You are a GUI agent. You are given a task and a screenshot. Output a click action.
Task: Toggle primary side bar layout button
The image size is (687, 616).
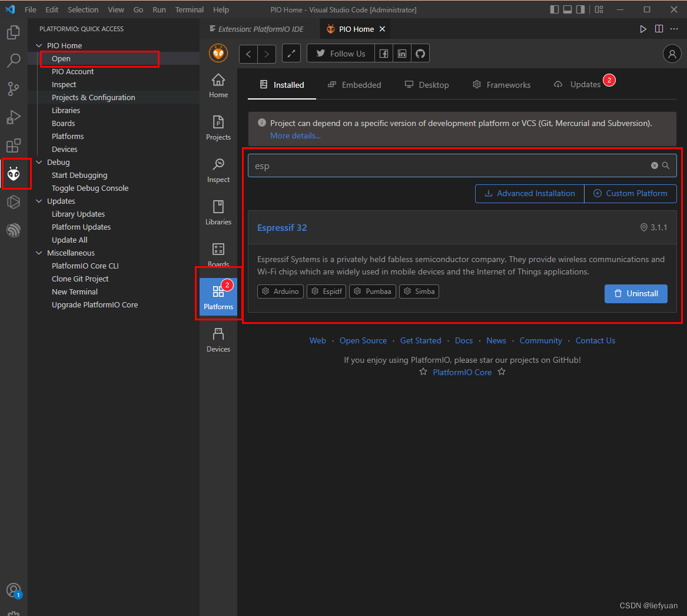(554, 9)
